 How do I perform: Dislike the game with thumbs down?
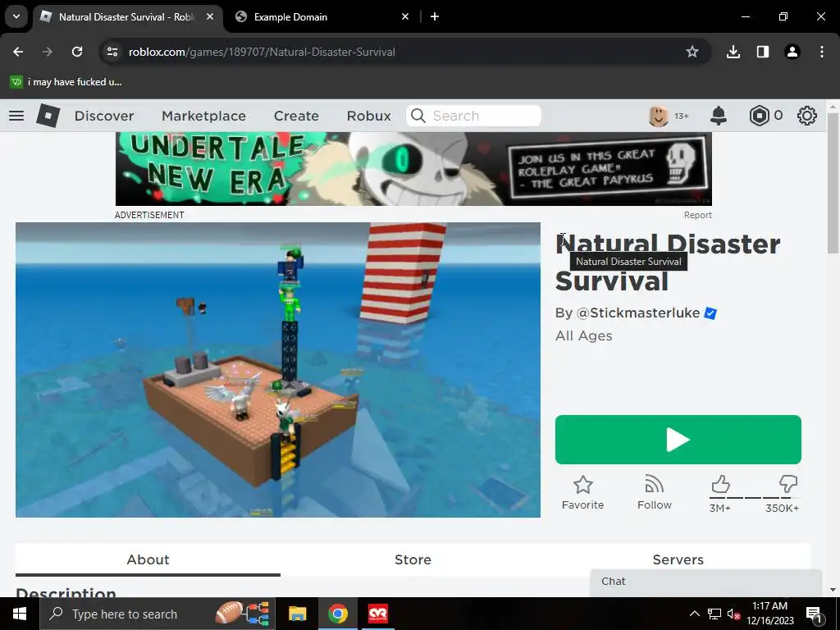pyautogui.click(x=788, y=484)
